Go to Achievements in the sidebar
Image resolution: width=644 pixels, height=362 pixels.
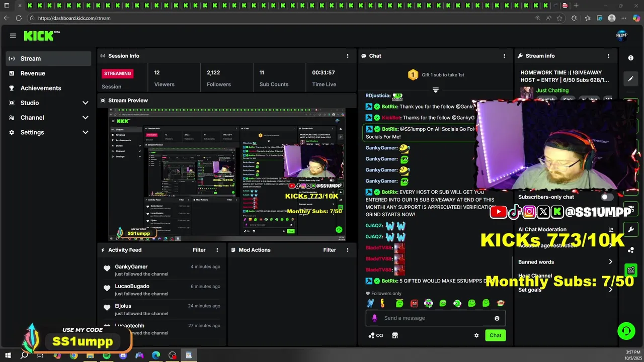click(48, 88)
